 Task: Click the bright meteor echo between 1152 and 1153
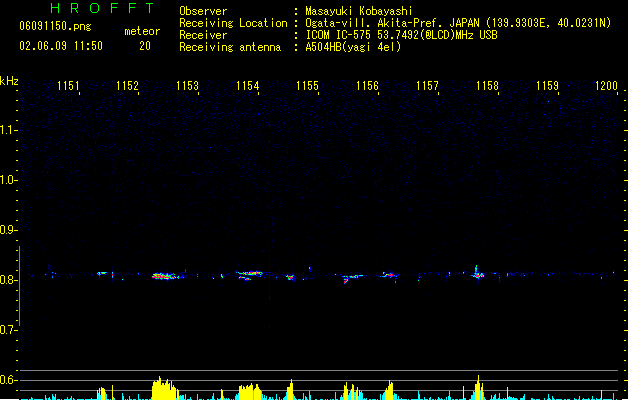tap(165, 276)
